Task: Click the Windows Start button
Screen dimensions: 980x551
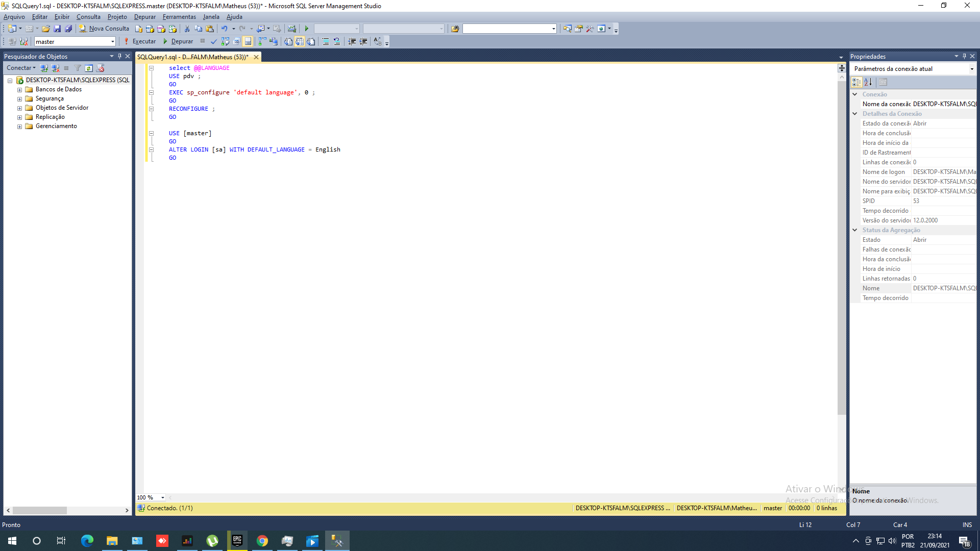Action: pos(12,541)
